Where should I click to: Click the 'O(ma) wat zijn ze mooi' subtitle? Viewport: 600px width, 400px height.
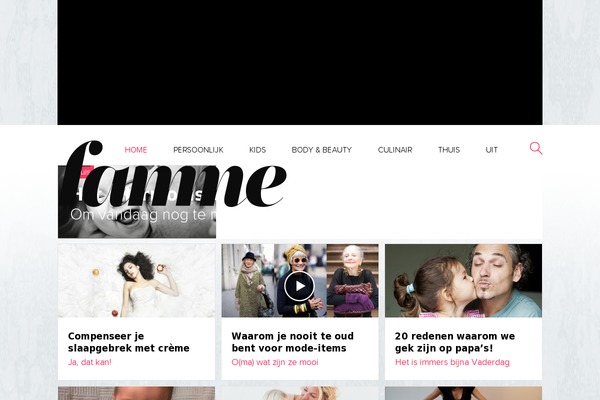(x=275, y=362)
